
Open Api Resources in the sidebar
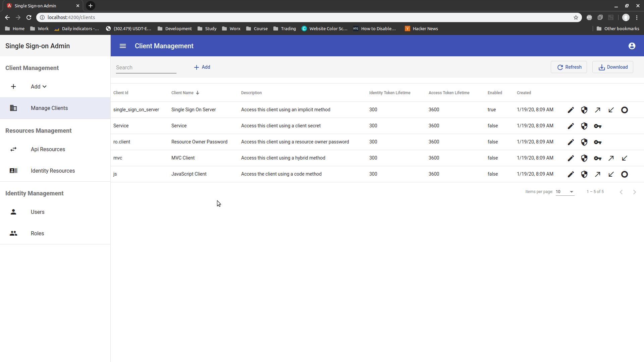click(48, 149)
